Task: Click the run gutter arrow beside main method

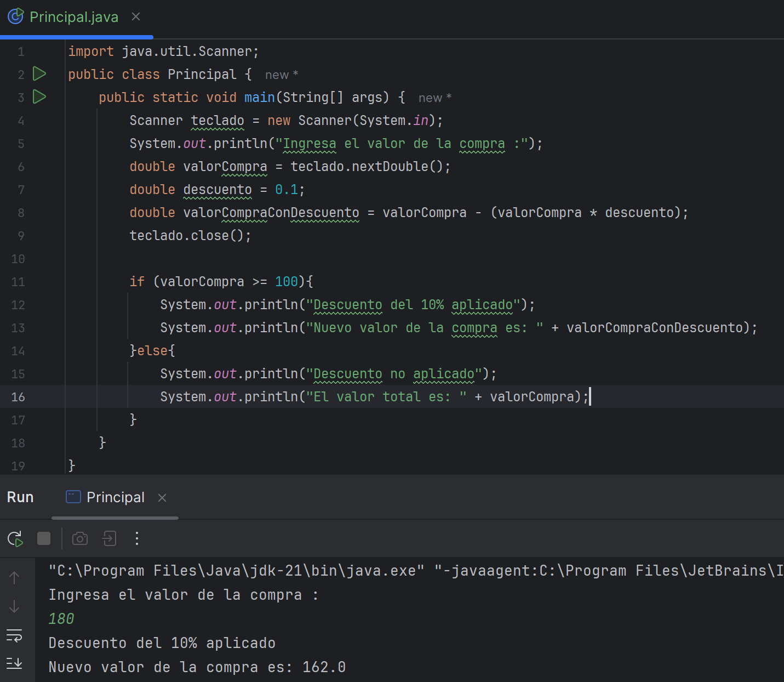Action: click(39, 96)
